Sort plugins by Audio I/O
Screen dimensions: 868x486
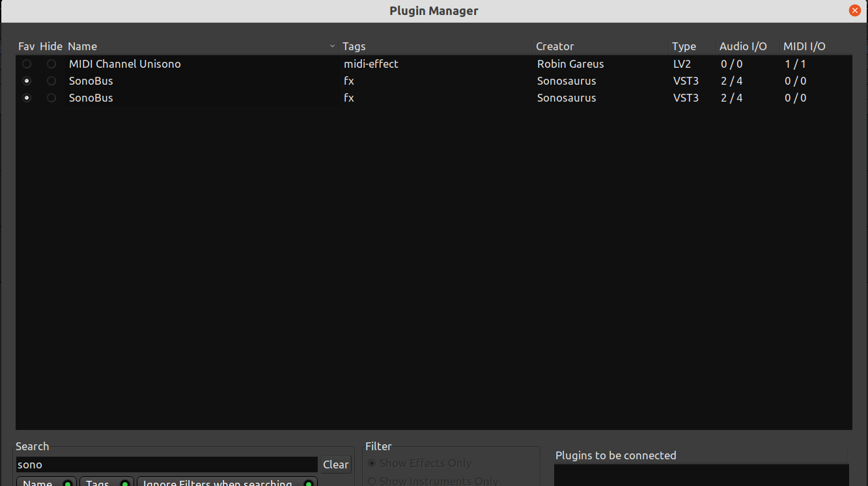tap(743, 46)
